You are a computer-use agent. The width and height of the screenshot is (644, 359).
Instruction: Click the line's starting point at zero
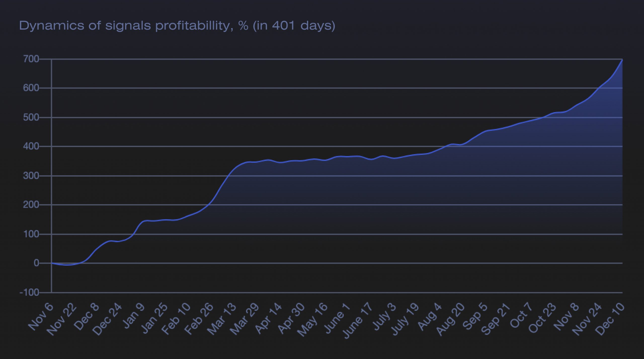pyautogui.click(x=52, y=263)
